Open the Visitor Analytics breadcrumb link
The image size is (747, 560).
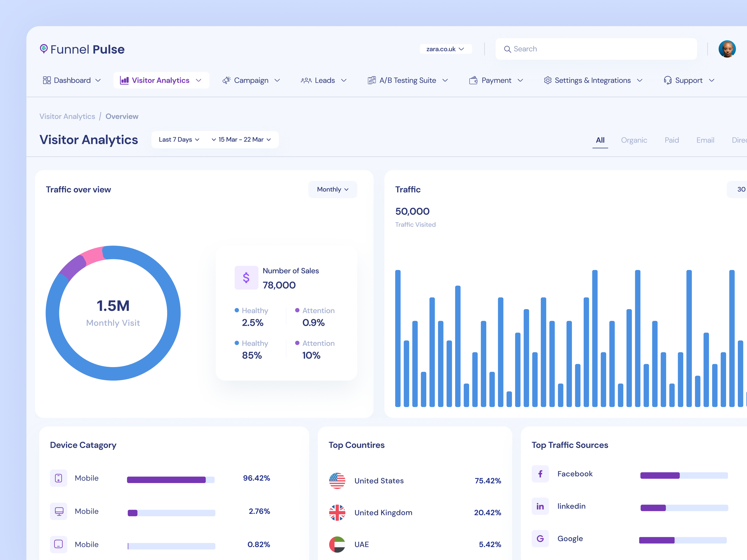67,116
